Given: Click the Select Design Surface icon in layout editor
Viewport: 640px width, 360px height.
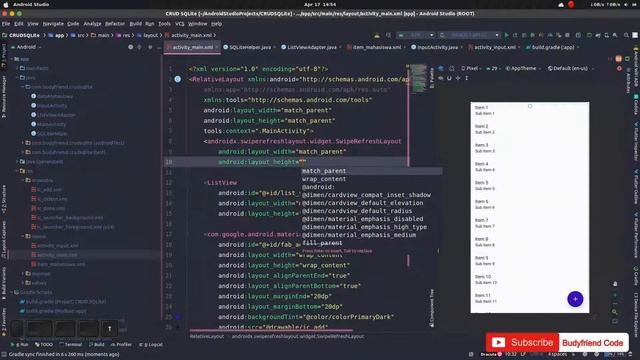Looking at the screenshot, I should click(x=441, y=69).
